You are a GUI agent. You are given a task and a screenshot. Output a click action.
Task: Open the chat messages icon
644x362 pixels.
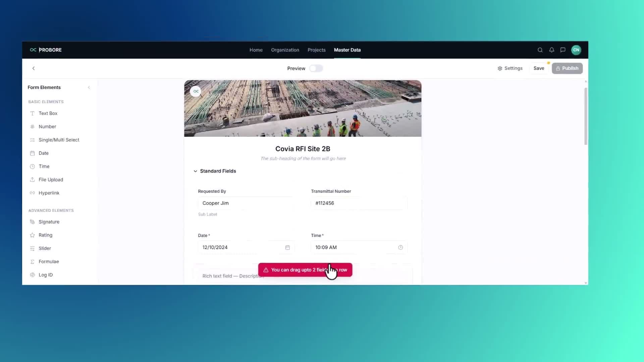(563, 50)
